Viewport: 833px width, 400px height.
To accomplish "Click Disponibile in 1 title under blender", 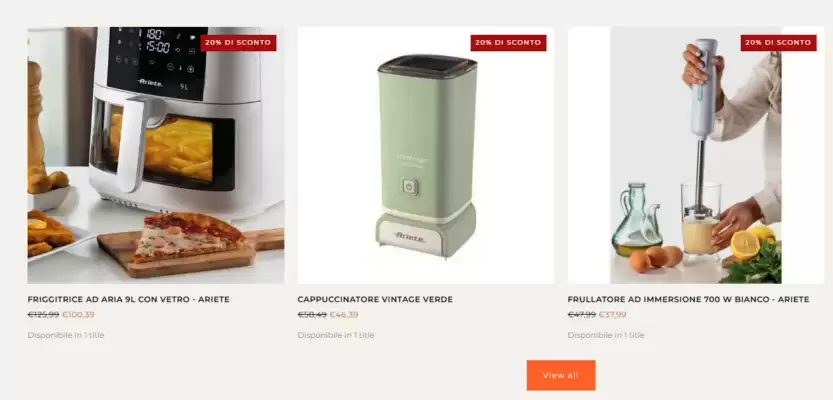I will click(606, 335).
